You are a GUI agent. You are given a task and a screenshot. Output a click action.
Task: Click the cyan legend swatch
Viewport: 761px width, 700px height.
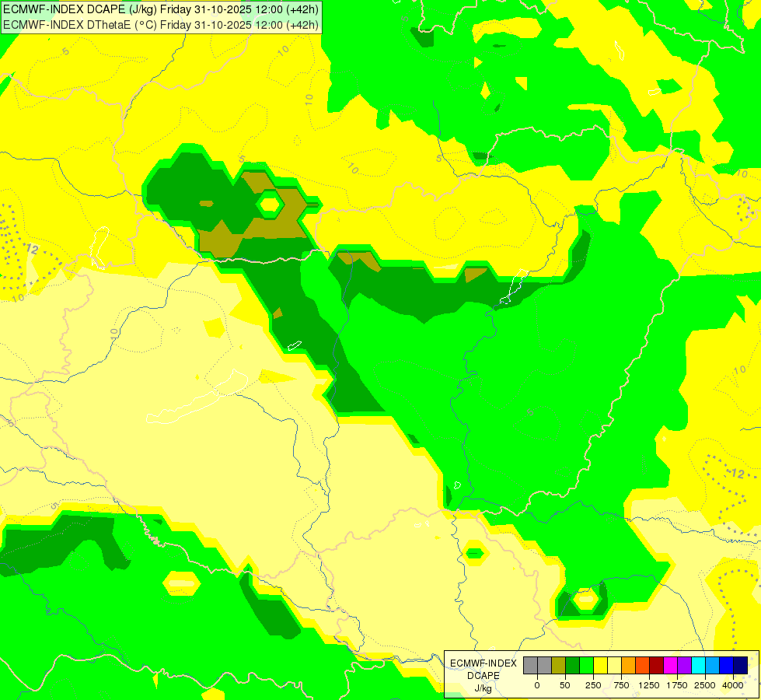(x=698, y=665)
